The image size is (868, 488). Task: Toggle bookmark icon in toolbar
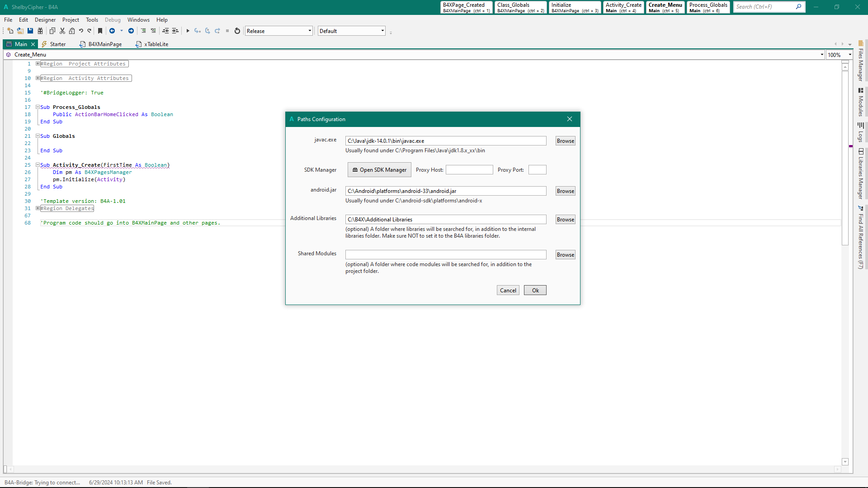[100, 31]
